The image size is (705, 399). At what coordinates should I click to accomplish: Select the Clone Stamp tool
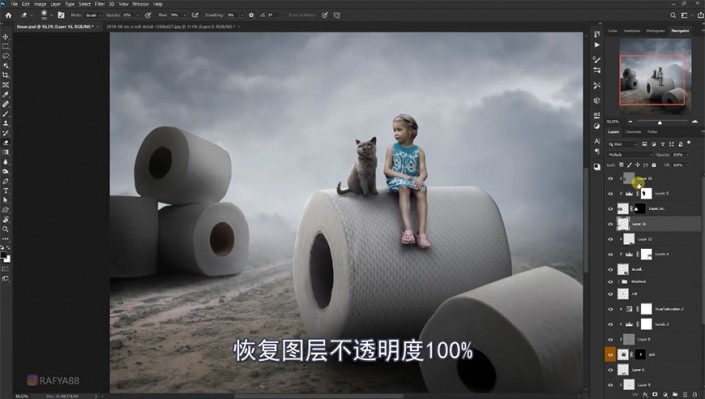5,123
